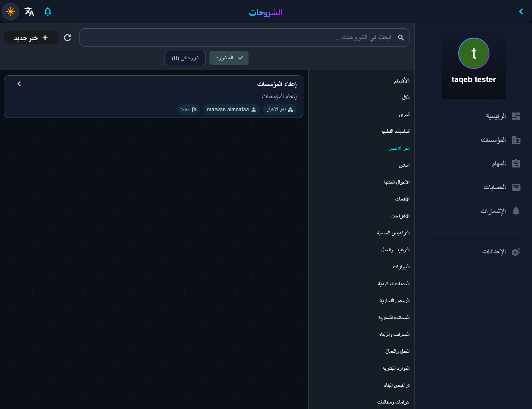Open الإعدادات gear icon in the sidebar
Screen dimensions: 532x409
coord(516,252)
